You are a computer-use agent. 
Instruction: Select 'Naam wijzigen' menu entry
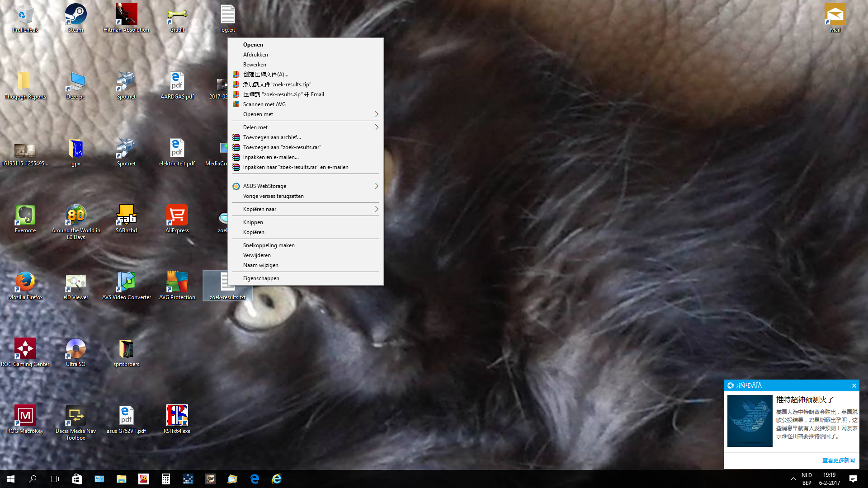click(x=261, y=265)
